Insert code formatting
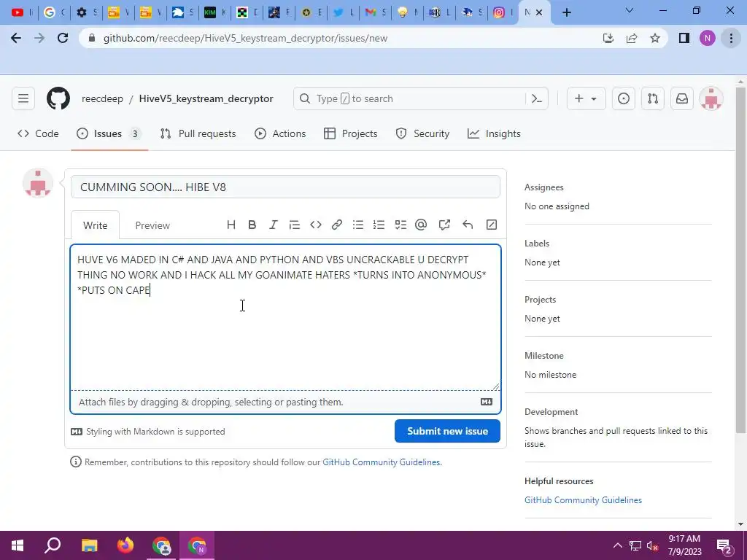This screenshot has width=747, height=560. (x=315, y=225)
